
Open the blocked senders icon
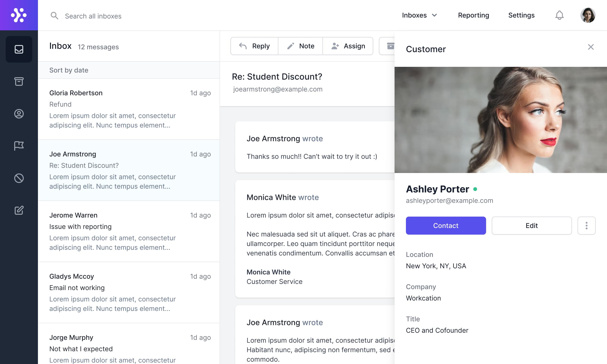pyautogui.click(x=19, y=178)
